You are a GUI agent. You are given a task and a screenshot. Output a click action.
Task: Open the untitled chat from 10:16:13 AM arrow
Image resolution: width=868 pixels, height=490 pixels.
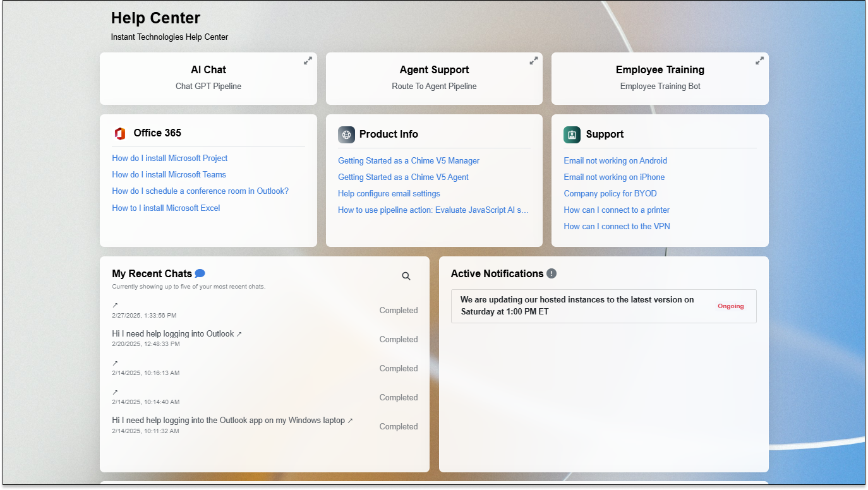(115, 363)
